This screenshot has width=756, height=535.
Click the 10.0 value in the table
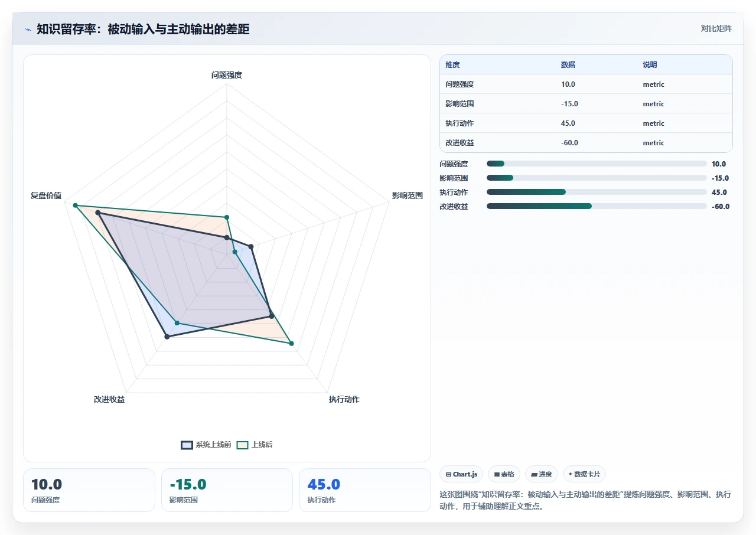click(568, 84)
